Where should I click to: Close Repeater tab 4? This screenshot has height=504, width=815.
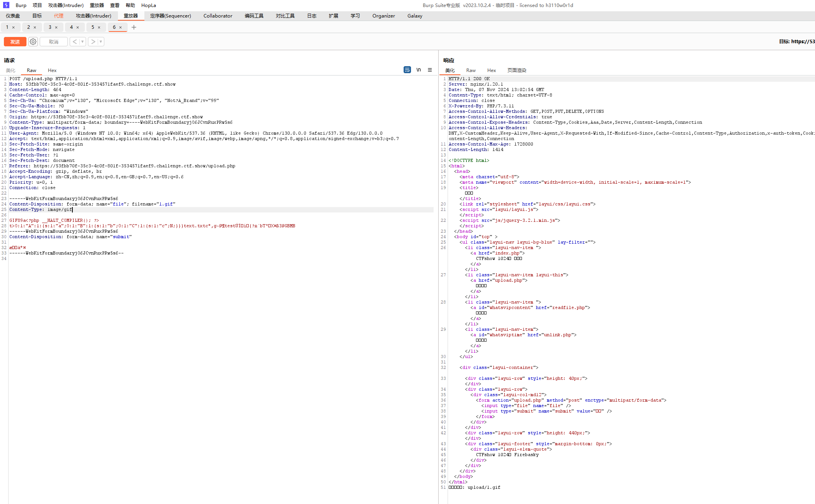tap(77, 27)
